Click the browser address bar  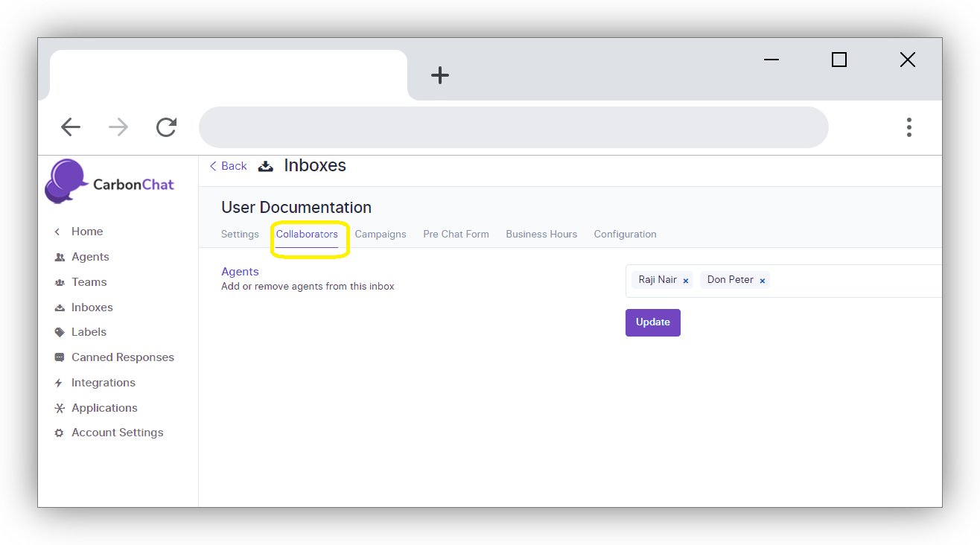tap(513, 127)
